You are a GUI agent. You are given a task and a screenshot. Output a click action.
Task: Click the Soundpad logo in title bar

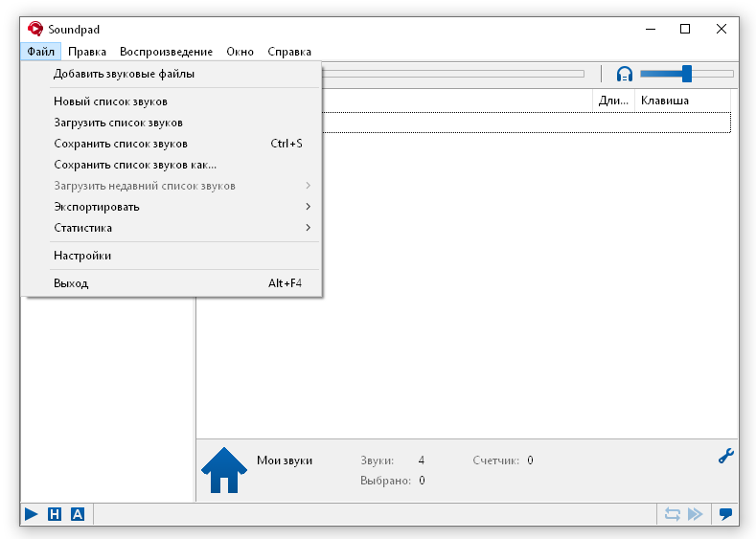(x=35, y=29)
